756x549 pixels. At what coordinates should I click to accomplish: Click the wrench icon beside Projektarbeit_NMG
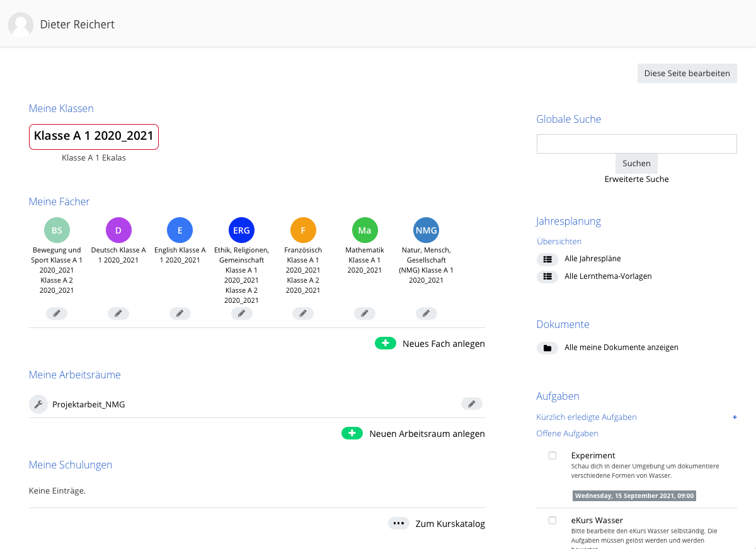38,404
